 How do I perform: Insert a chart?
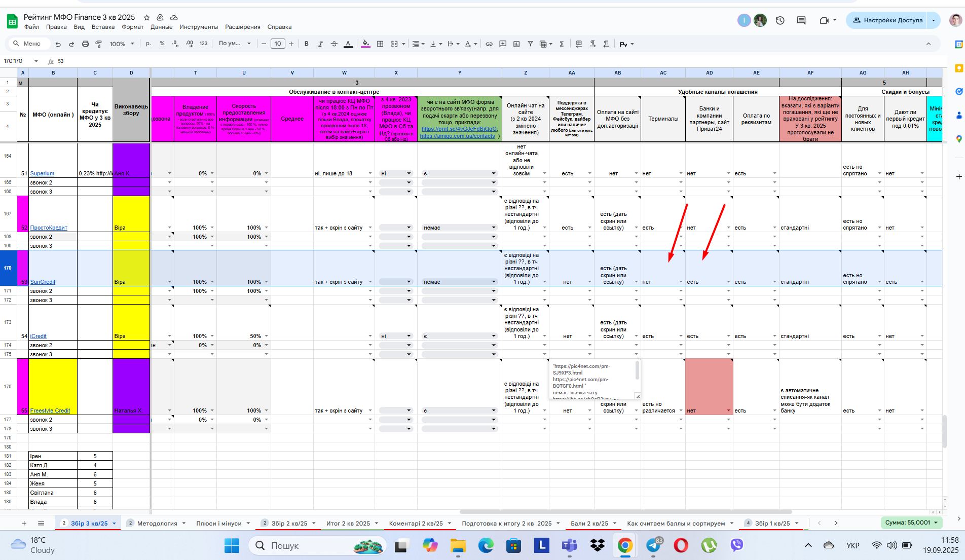click(x=516, y=44)
